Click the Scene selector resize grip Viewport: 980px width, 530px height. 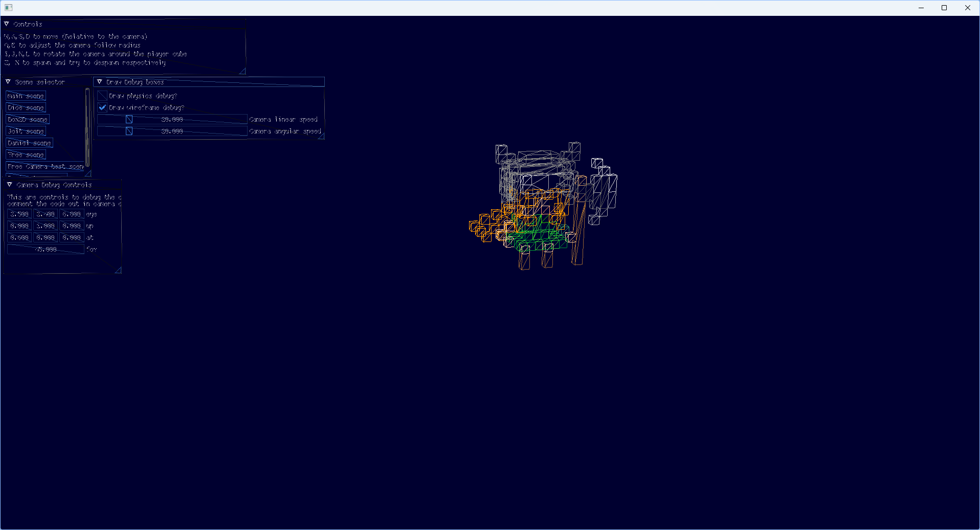click(88, 173)
